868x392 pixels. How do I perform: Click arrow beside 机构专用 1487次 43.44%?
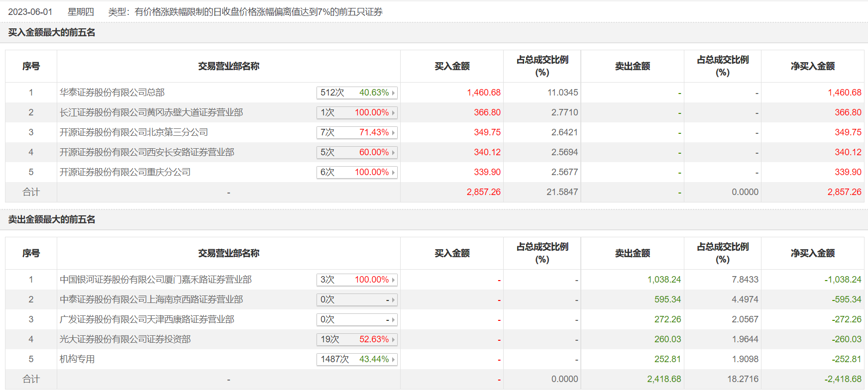click(x=393, y=360)
